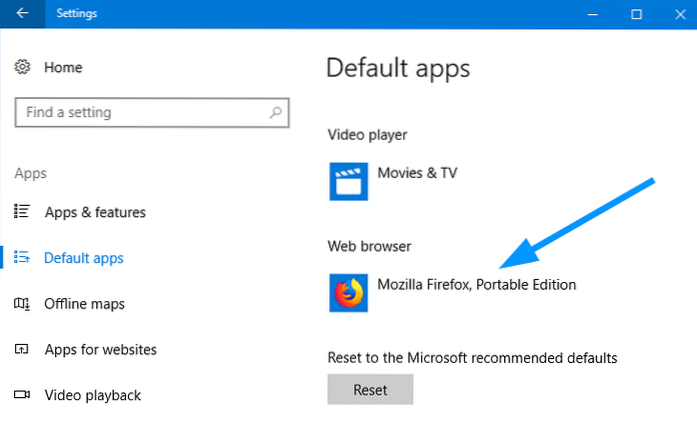Maximize the Settings window
This screenshot has width=697, height=422.
pyautogui.click(x=636, y=14)
